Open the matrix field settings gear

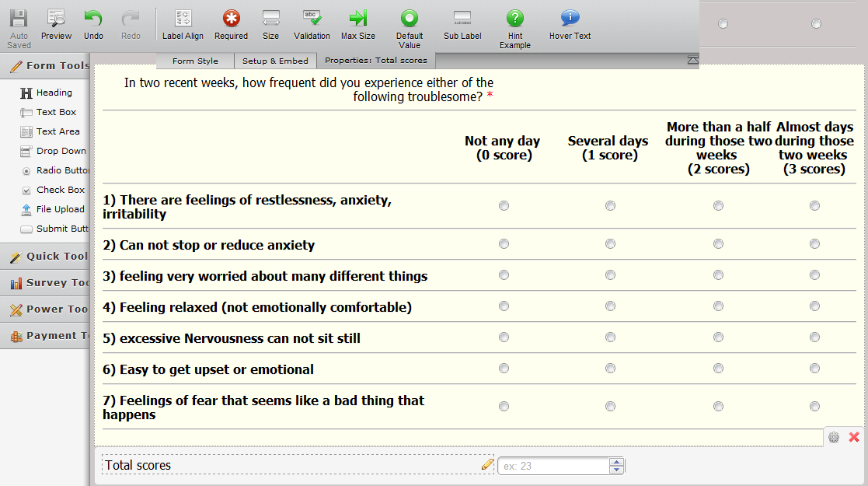click(834, 437)
